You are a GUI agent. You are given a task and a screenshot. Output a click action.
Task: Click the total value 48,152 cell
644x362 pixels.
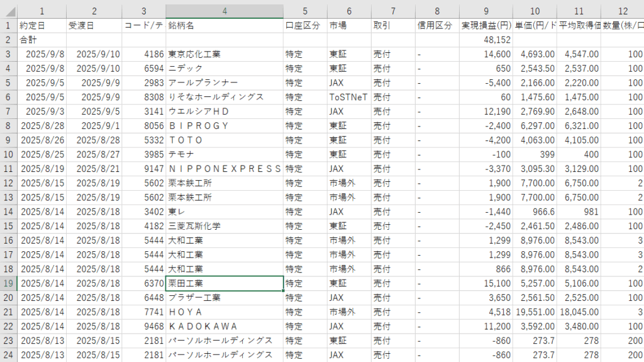tap(486, 40)
